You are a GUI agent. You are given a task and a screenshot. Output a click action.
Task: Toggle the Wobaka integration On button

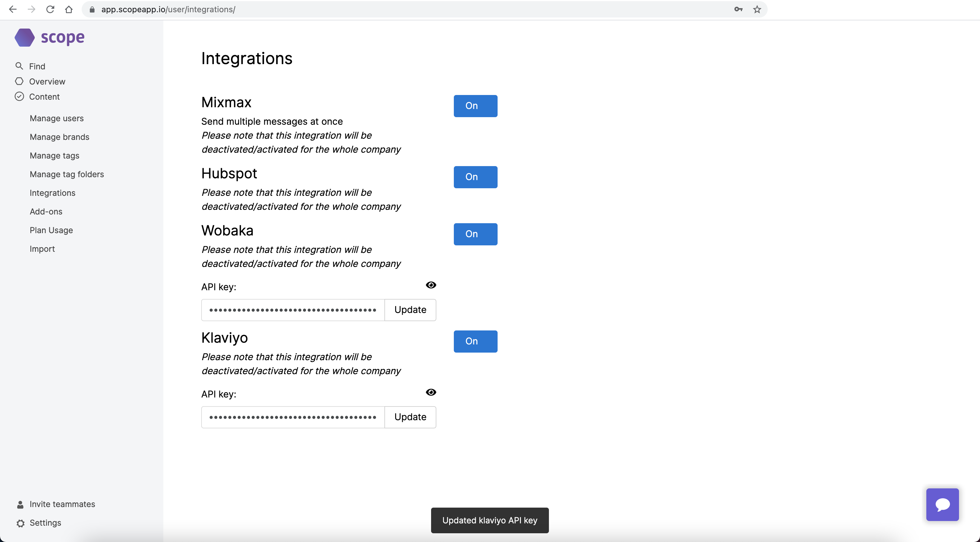pyautogui.click(x=475, y=234)
